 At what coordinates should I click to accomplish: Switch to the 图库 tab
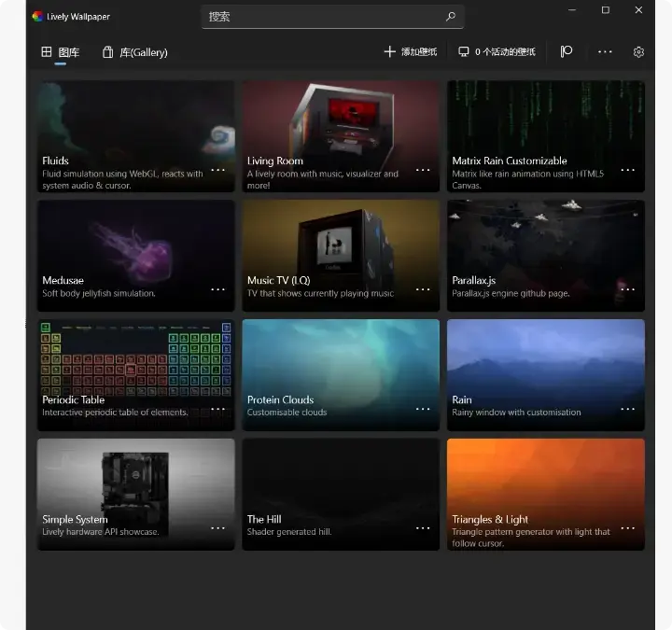(61, 52)
